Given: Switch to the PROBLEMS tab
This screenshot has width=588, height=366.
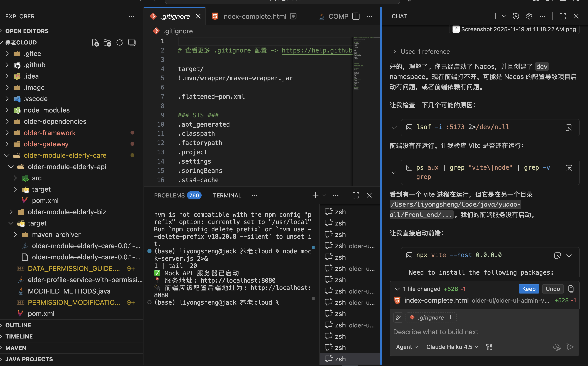Looking at the screenshot, I should 169,195.
